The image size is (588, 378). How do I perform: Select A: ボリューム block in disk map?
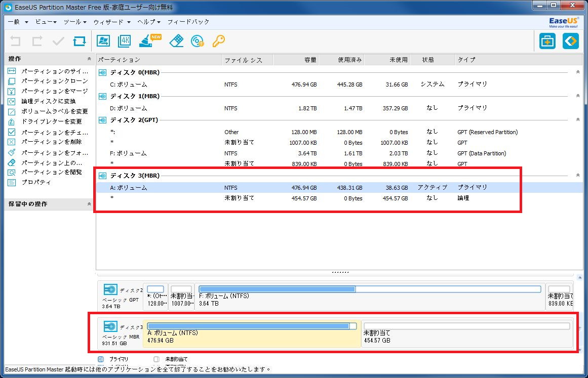click(252, 333)
